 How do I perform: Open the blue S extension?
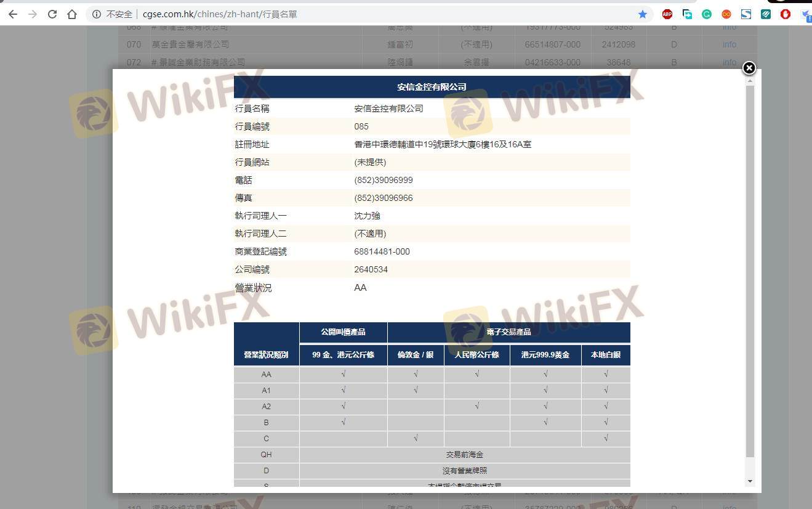[746, 14]
